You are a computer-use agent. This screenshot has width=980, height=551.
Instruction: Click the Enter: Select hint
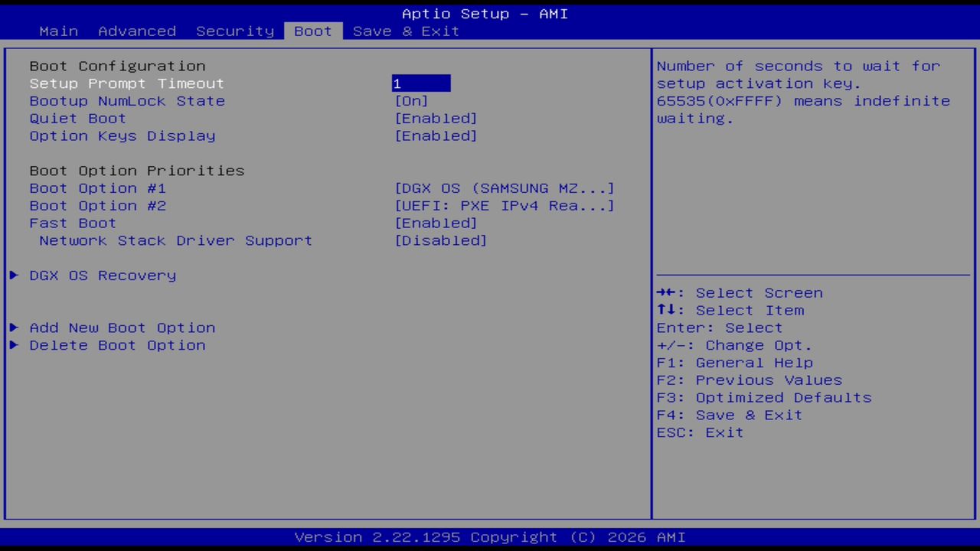click(720, 328)
